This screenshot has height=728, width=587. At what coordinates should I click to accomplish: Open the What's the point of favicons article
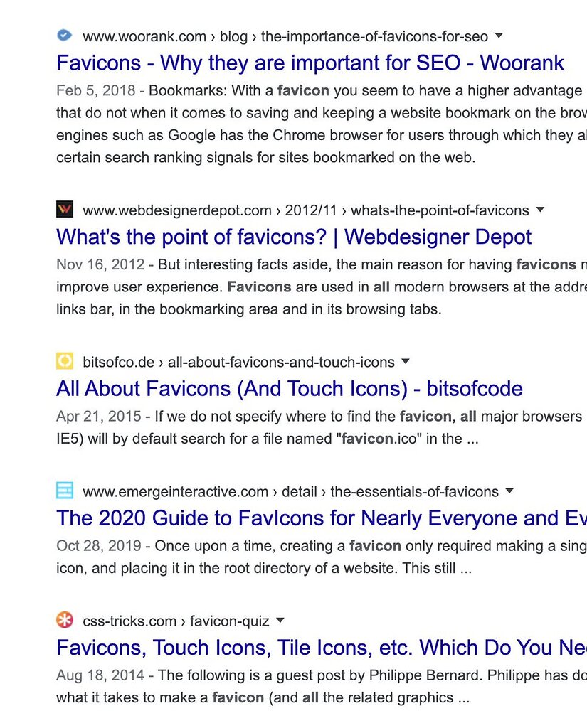293,237
